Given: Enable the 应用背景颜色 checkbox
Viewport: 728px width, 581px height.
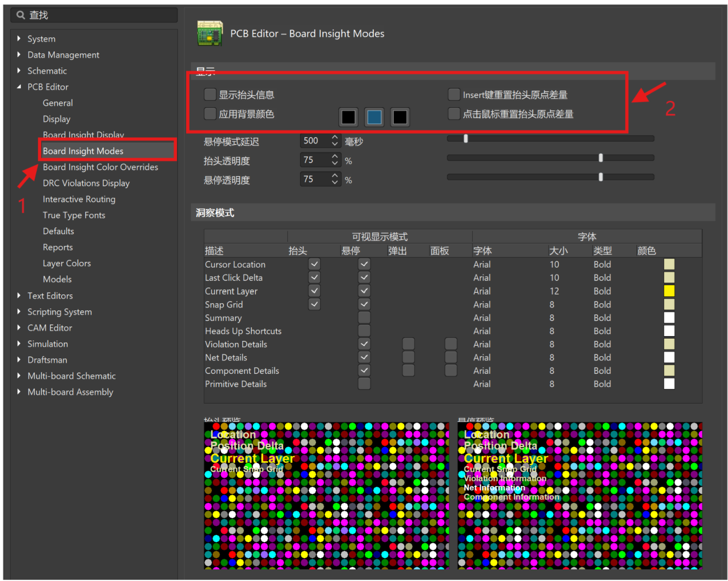Looking at the screenshot, I should click(210, 113).
